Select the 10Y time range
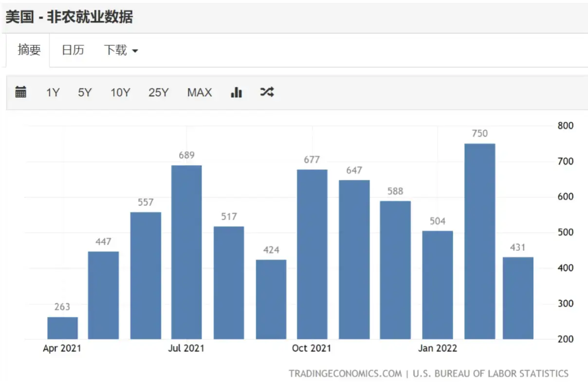The width and height of the screenshot is (588, 386). pyautogui.click(x=120, y=92)
